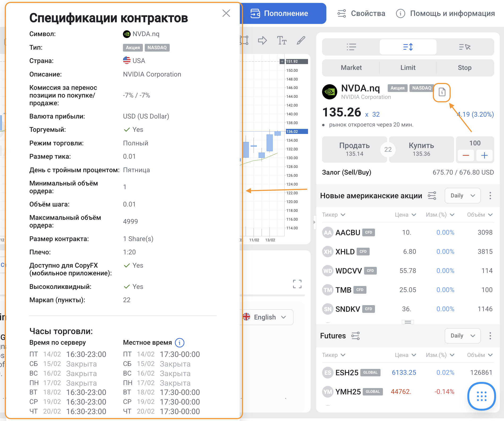Decrease order volume with minus button
The height and width of the screenshot is (421, 504).
[466, 155]
